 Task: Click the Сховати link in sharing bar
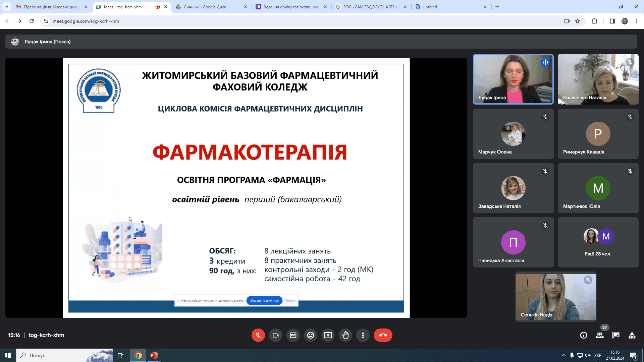290,301
